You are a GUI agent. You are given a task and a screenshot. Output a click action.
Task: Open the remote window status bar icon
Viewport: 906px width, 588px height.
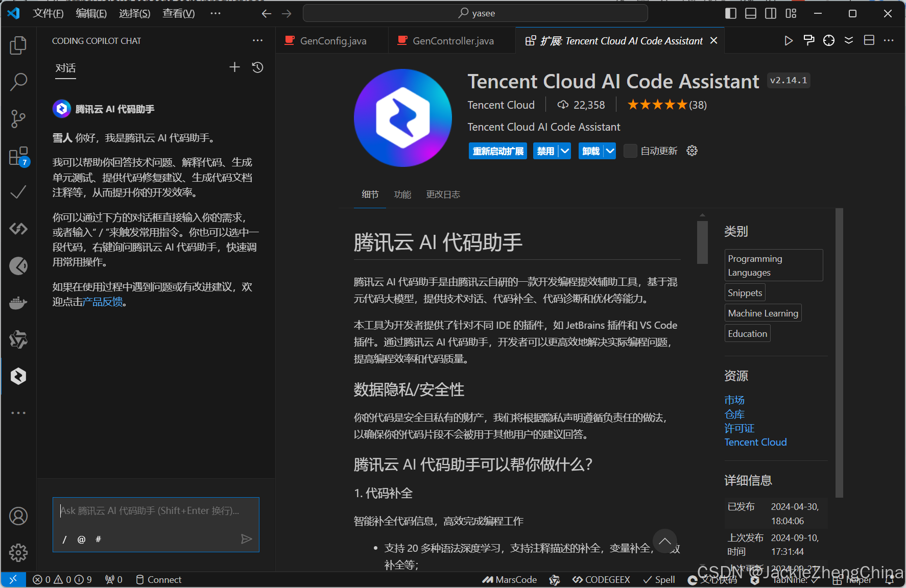pos(13,579)
